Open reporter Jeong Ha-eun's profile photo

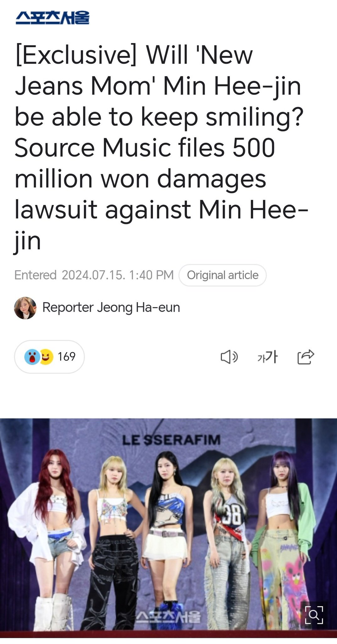pyautogui.click(x=25, y=308)
